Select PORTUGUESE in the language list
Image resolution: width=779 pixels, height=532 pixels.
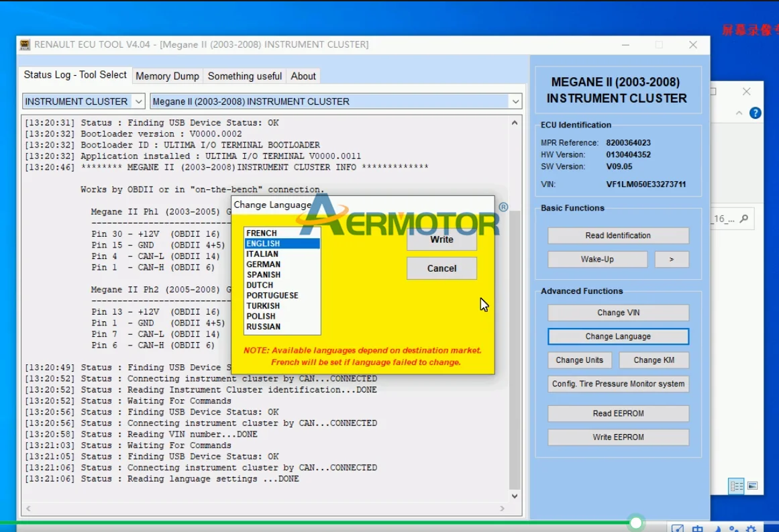coord(282,296)
